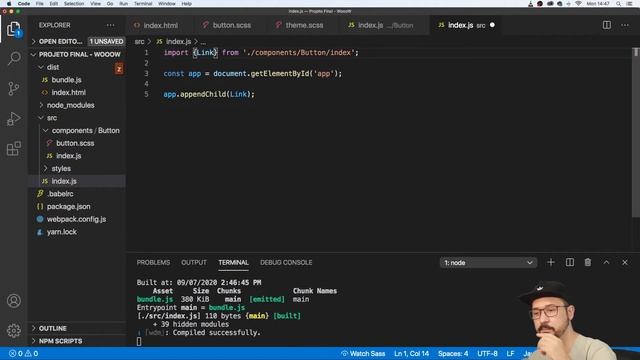
Task: Open the Selection menu in menu bar
Action: pos(74,3)
